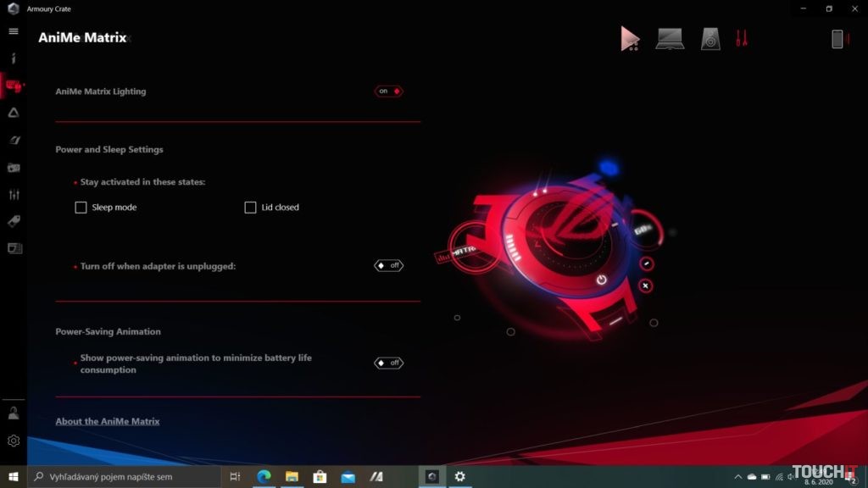The image size is (868, 488).
Task: Switch AniMe Matrix Lighting to off
Action: coord(388,91)
